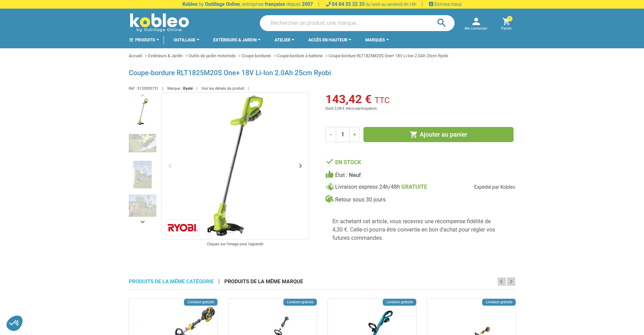Image resolution: width=644 pixels, height=335 pixels.
Task: Expand the EXTÉRIEURS & JARDIN dropdown
Action: 237,40
